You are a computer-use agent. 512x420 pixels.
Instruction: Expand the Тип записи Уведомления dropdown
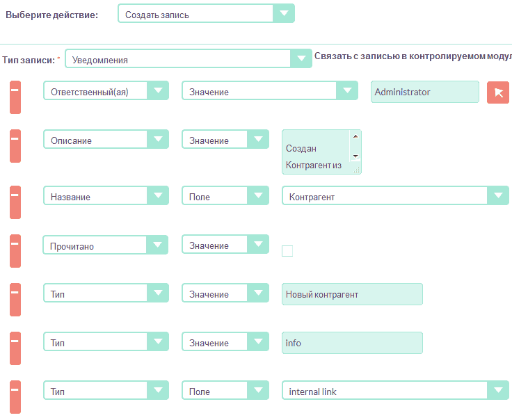tap(188, 59)
